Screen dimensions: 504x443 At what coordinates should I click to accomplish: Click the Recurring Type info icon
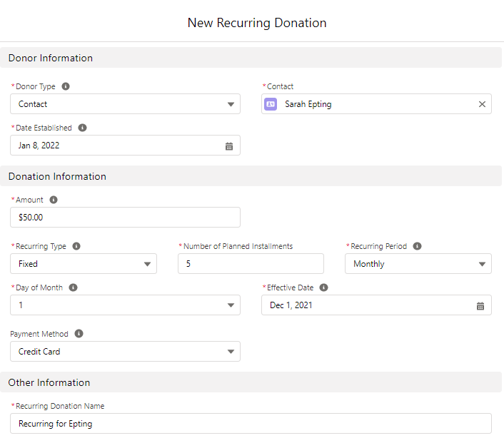click(x=76, y=246)
